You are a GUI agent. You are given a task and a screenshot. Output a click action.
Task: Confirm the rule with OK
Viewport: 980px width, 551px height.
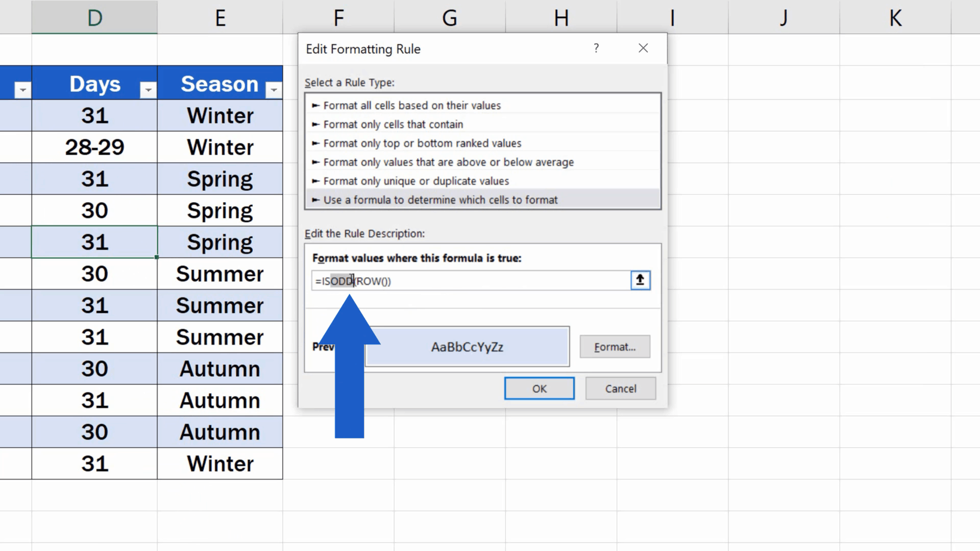tap(539, 388)
